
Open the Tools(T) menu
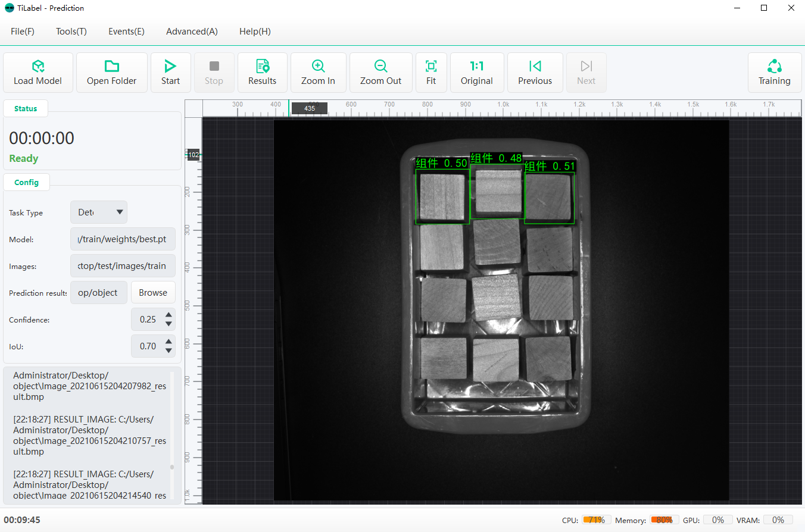point(71,31)
